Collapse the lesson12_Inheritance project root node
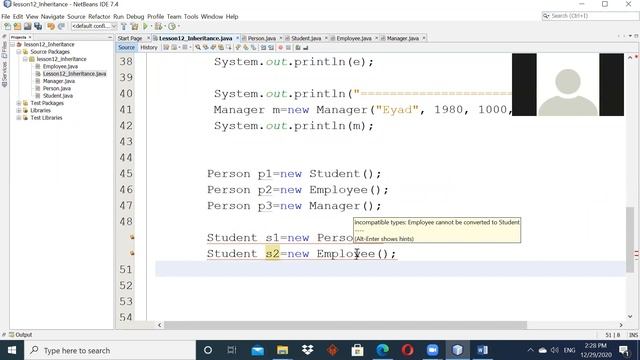640x360 pixels. (13, 44)
